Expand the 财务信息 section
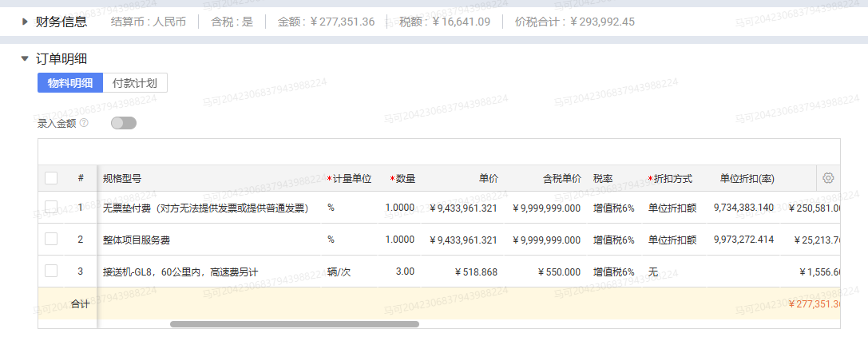This screenshot has width=868, height=337. 25,22
